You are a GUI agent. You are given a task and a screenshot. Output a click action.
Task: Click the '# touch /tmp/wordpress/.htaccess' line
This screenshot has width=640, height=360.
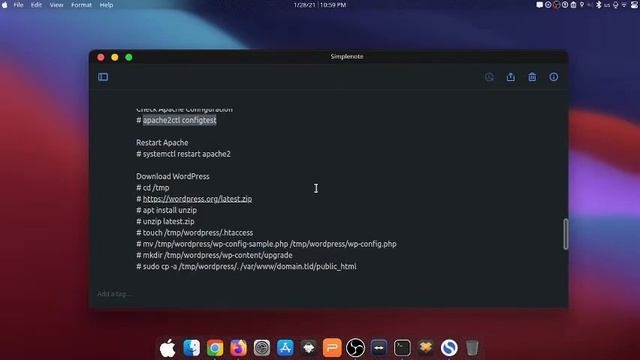[x=195, y=233]
